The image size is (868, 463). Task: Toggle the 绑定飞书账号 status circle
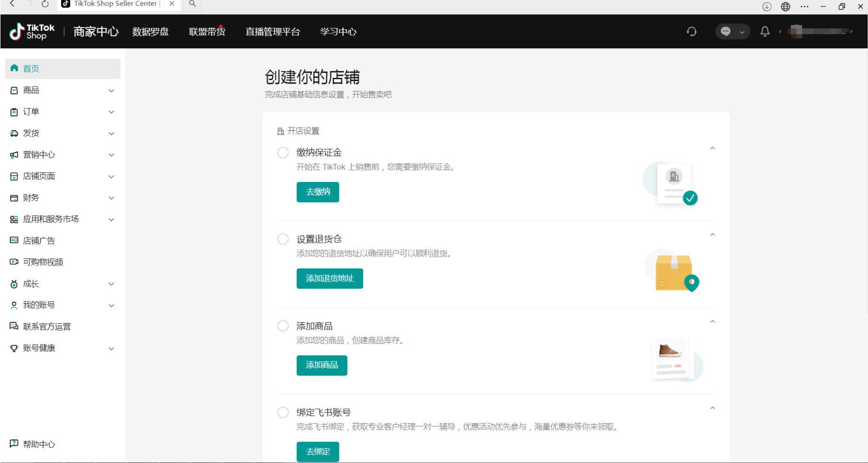click(283, 412)
